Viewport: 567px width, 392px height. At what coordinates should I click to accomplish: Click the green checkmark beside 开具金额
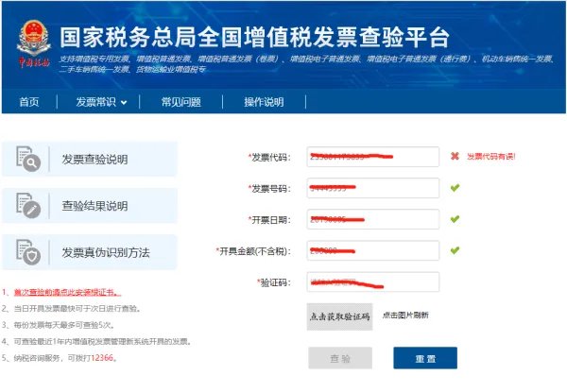click(x=455, y=250)
